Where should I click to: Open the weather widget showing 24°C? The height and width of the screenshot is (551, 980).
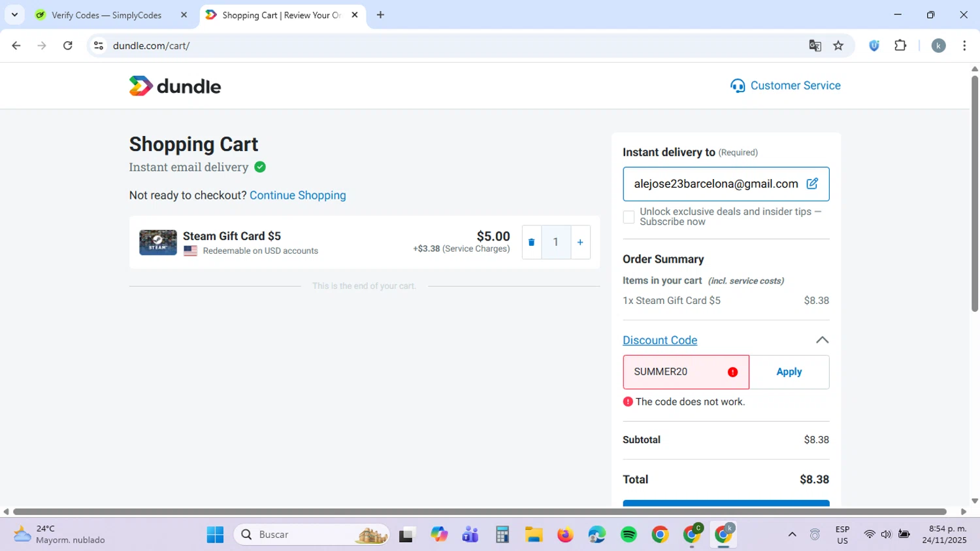[x=59, y=535]
